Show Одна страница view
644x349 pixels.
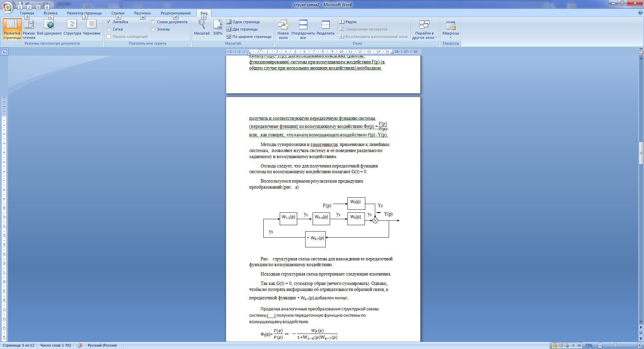pos(243,22)
